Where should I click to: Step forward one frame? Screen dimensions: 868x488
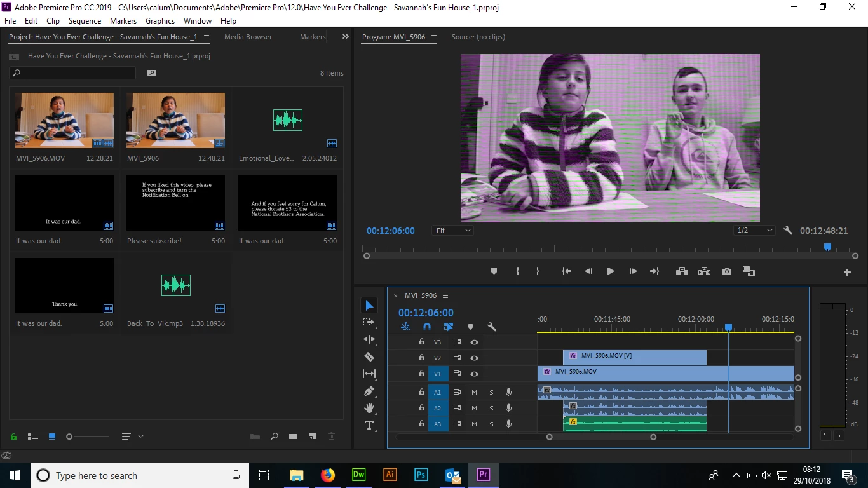click(x=633, y=271)
